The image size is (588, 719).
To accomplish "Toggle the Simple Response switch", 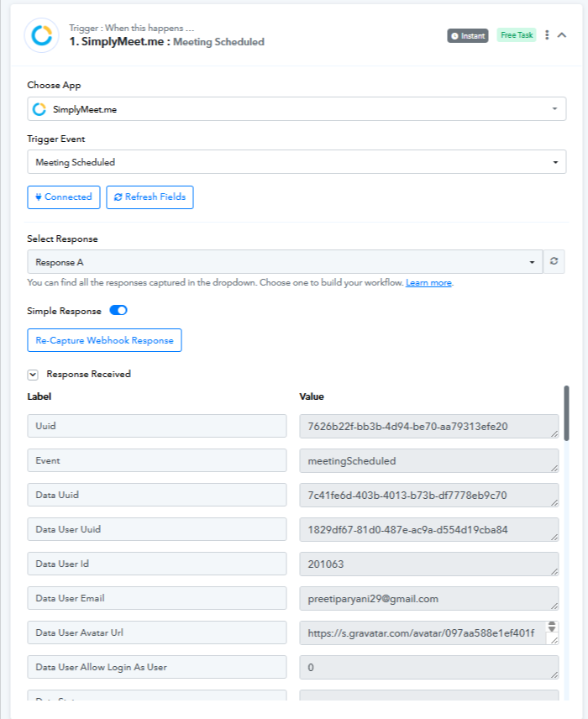I will (x=118, y=311).
